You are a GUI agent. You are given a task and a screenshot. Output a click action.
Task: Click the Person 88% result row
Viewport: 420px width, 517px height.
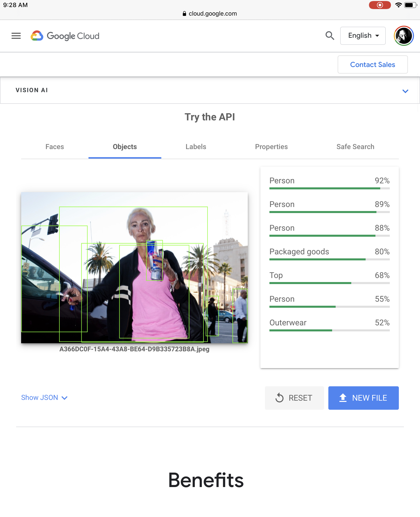[329, 230]
